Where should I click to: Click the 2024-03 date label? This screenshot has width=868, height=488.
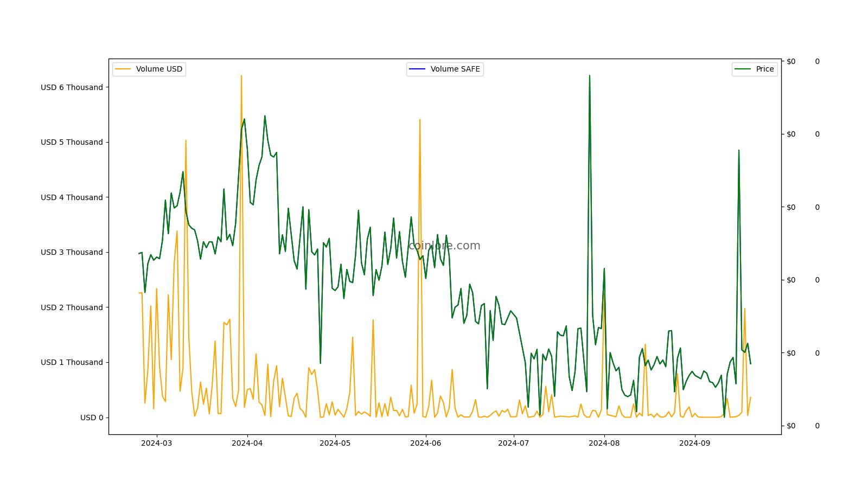pos(157,443)
